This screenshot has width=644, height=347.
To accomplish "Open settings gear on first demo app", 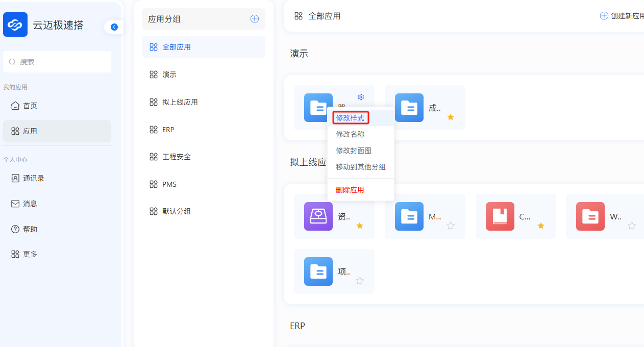I will point(360,97).
